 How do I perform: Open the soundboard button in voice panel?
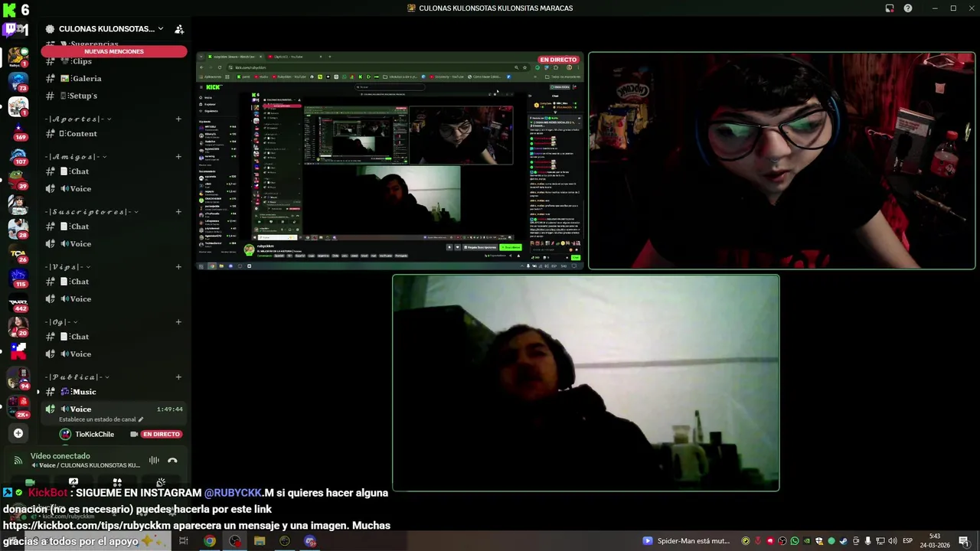click(161, 483)
